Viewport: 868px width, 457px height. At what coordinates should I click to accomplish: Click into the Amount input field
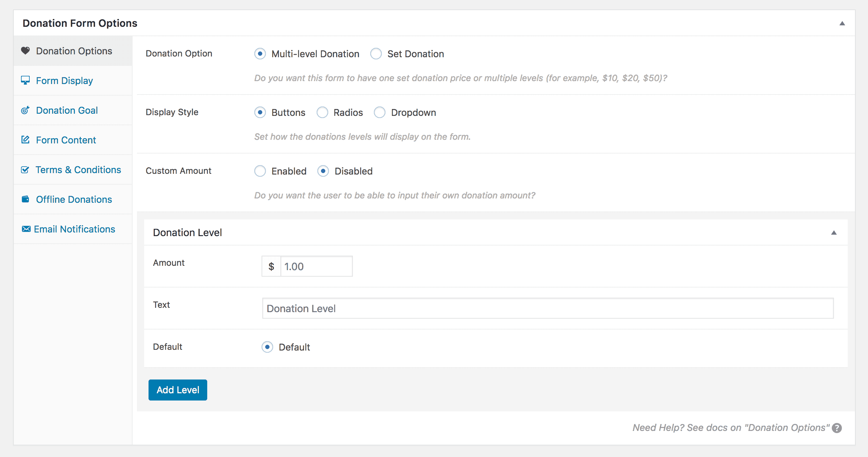point(316,266)
